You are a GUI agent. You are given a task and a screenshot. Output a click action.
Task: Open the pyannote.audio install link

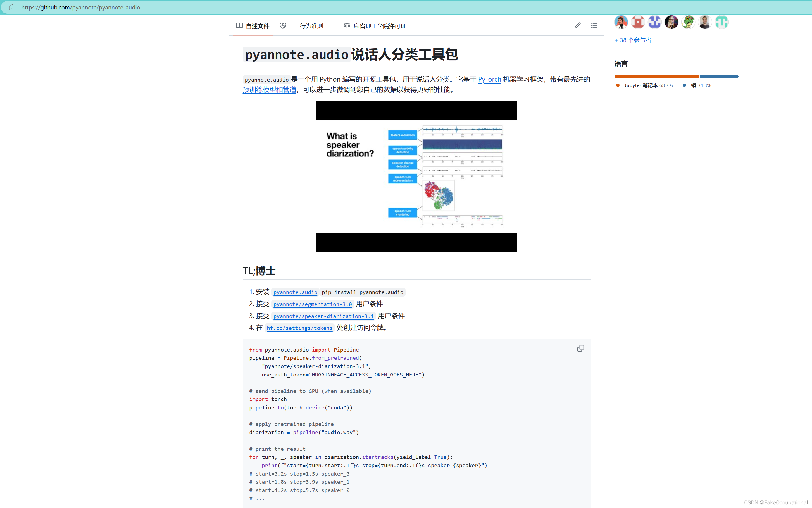(x=295, y=292)
